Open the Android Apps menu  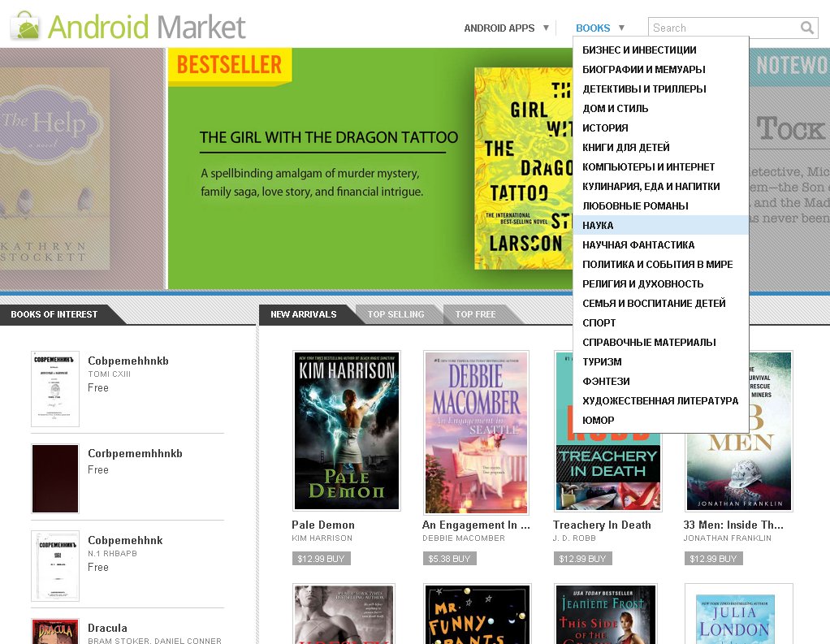click(x=499, y=28)
